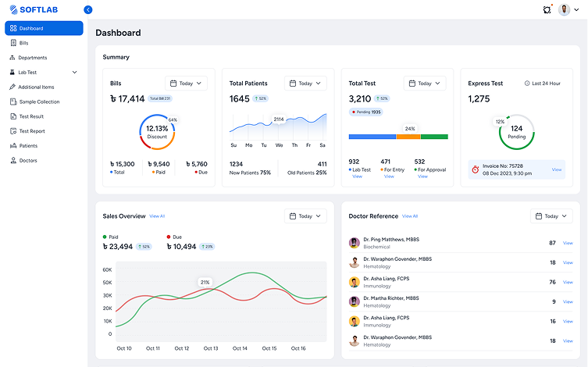
Task: Click the Departments icon in sidebar
Action: click(x=12, y=57)
